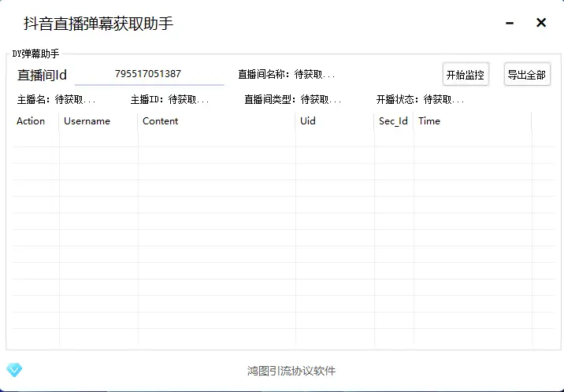Viewport: 564px width, 392px height.
Task: Minimize the 抖音直播弹幕获取助手 window
Action: (510, 23)
